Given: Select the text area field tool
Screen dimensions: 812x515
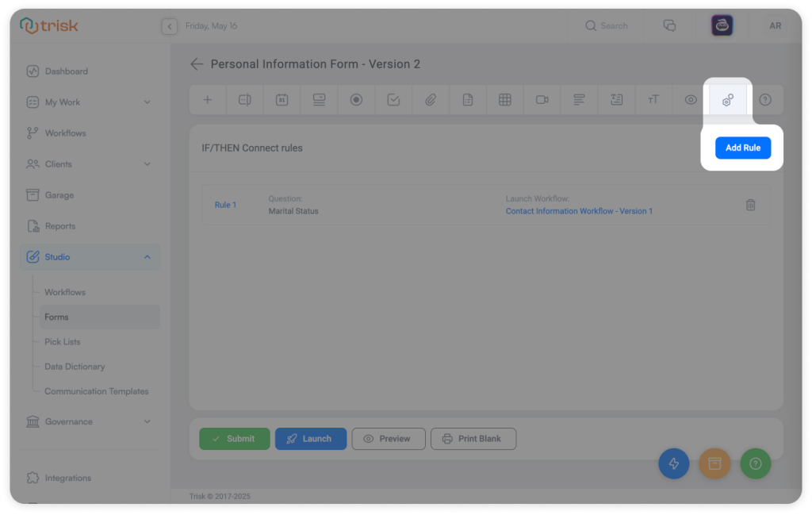Looking at the screenshot, I should coord(617,99).
